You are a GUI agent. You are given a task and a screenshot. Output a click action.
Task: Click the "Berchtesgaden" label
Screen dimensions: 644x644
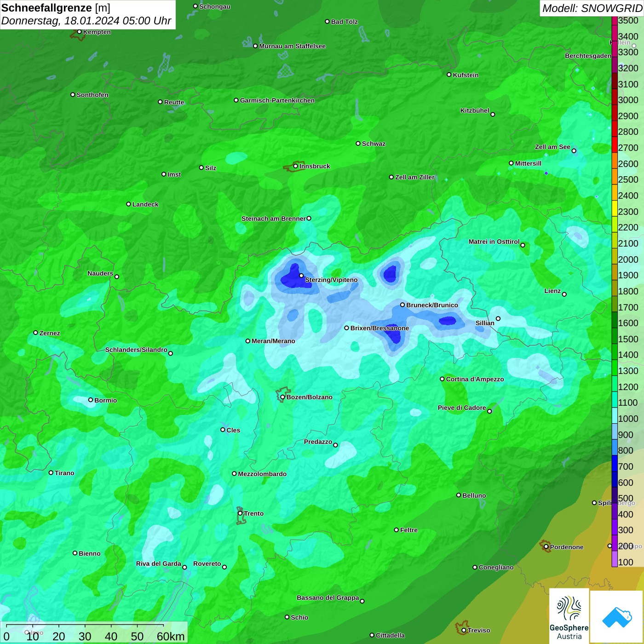[x=588, y=56]
